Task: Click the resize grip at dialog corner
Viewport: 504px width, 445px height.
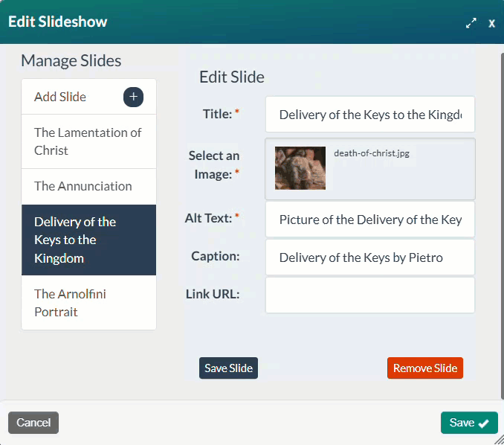Action: (x=500, y=441)
